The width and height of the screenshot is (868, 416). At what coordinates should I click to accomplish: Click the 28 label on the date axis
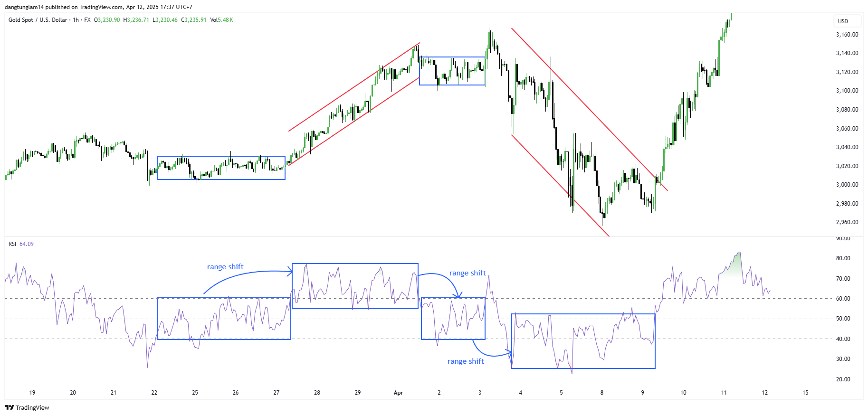click(317, 393)
